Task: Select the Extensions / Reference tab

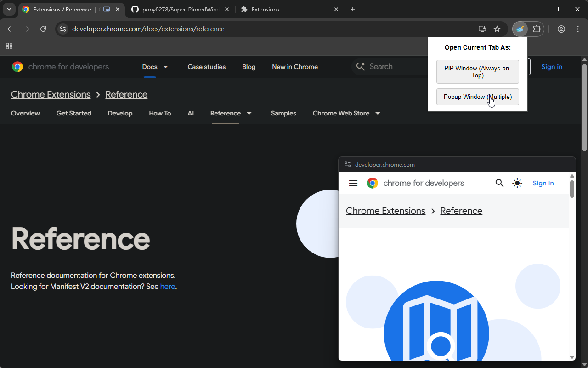Action: pos(72,9)
